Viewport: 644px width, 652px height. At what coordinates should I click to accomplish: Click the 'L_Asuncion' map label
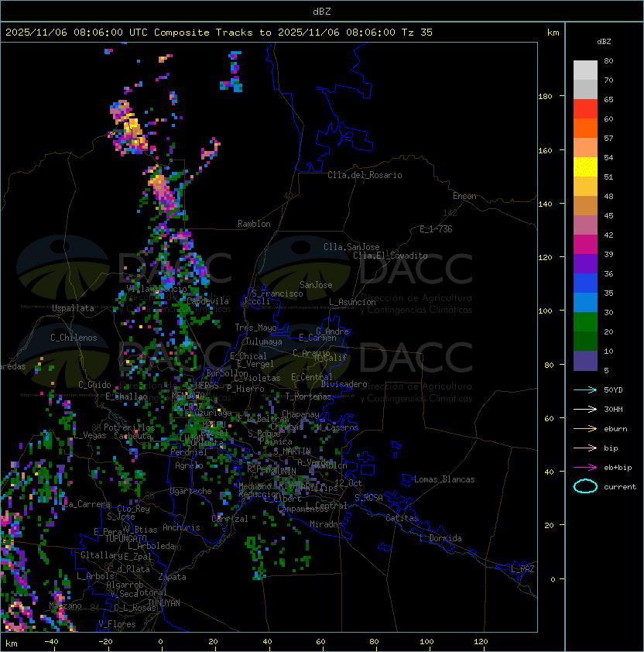click(x=352, y=302)
